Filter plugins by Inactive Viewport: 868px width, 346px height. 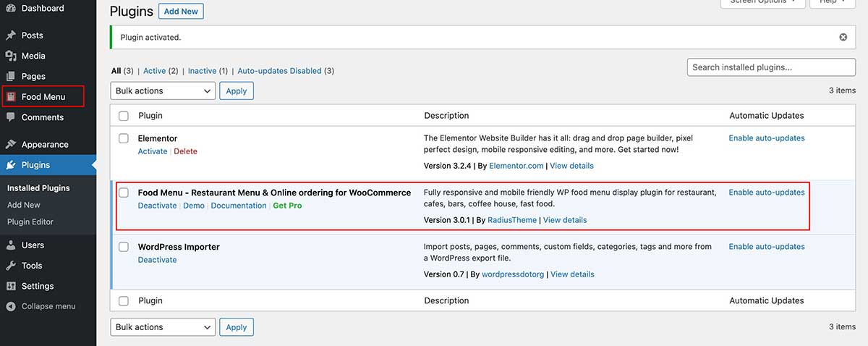coord(202,71)
